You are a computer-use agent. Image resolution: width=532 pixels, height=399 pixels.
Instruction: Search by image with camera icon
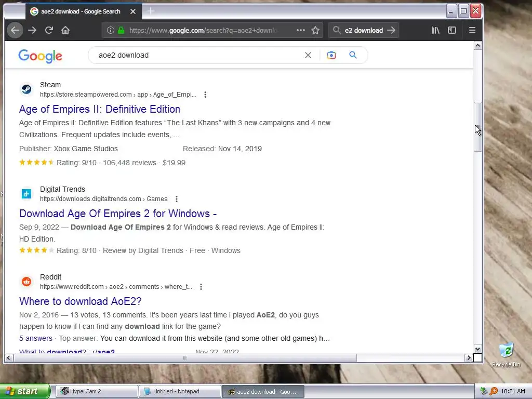pos(331,55)
